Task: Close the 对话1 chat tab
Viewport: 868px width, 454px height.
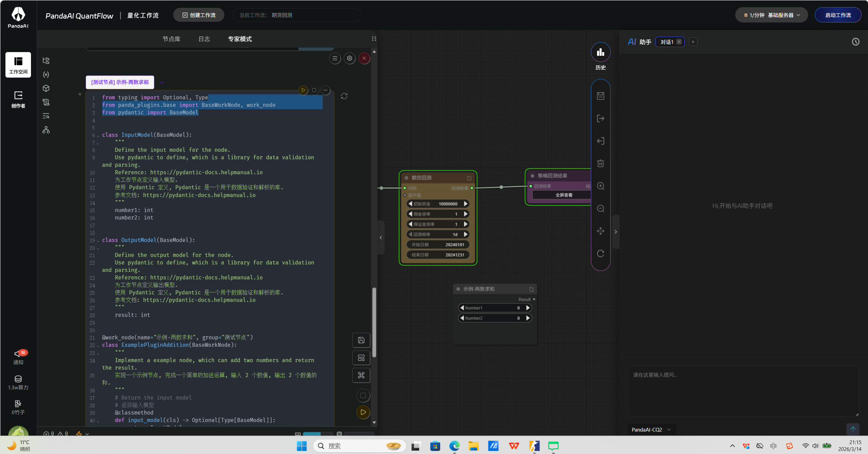Action: click(x=679, y=42)
